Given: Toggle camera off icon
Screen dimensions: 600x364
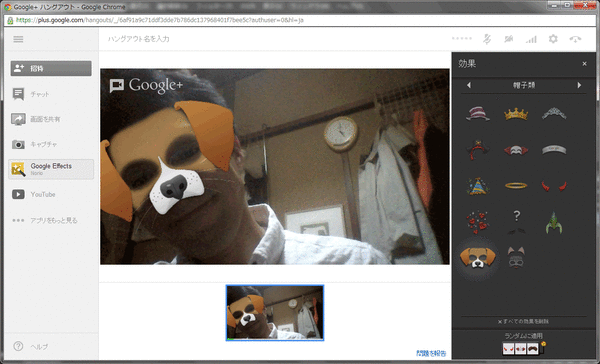Looking at the screenshot, I should [509, 39].
